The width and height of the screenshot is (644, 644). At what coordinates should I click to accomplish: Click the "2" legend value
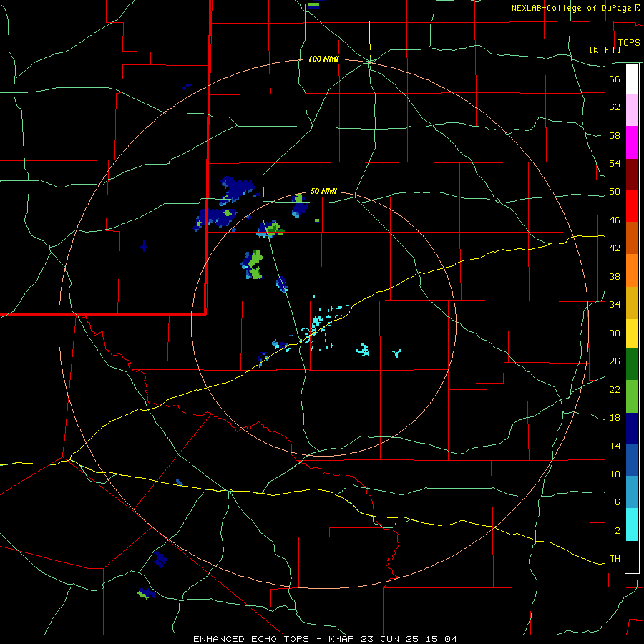tap(618, 531)
